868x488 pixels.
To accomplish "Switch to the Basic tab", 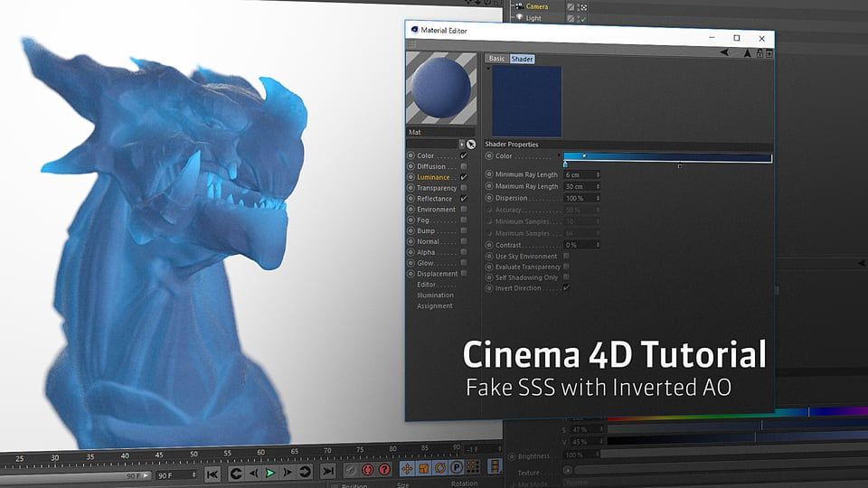I will (x=496, y=58).
